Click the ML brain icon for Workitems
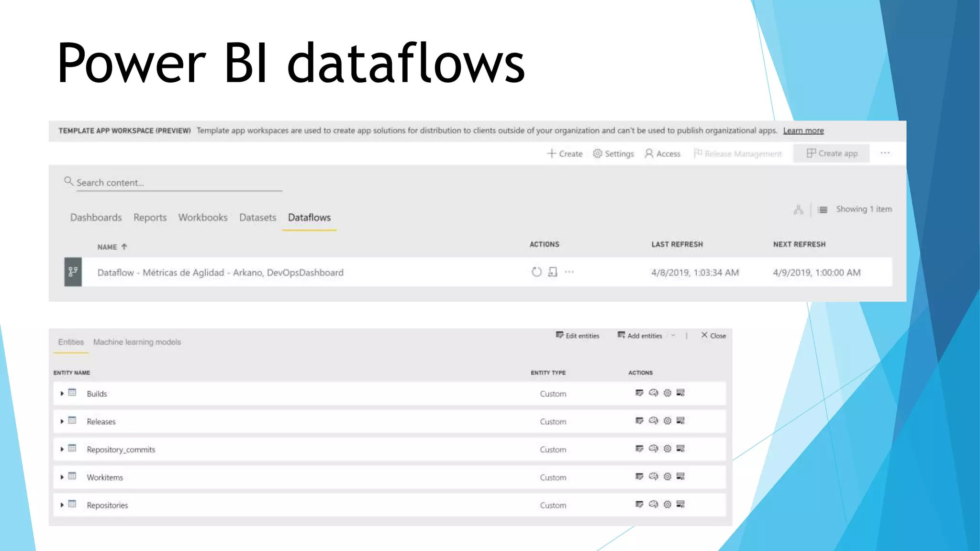980x551 pixels. point(653,476)
